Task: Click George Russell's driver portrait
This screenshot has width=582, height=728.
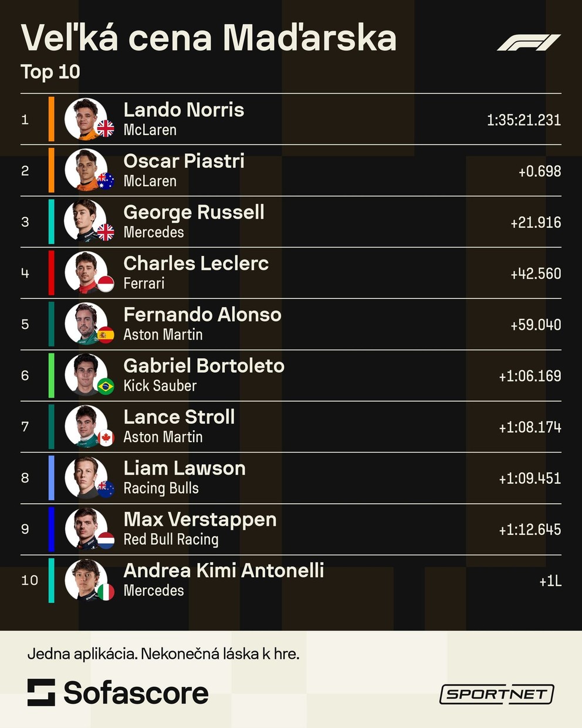Action: click(84, 221)
